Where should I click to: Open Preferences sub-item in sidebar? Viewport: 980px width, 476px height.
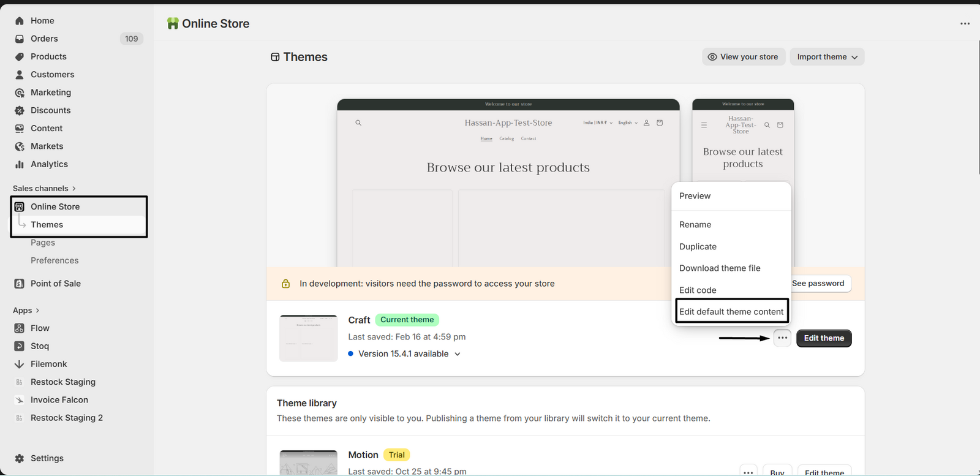(x=55, y=260)
